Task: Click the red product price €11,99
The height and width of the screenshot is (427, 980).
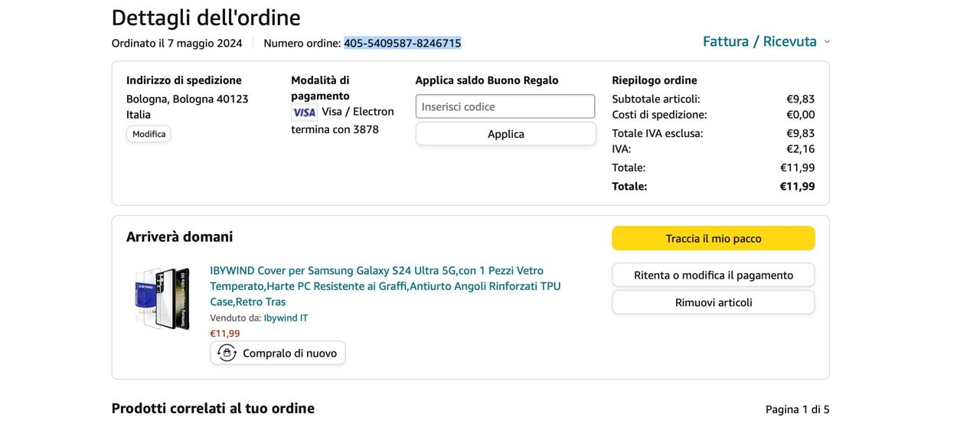Action: click(225, 334)
